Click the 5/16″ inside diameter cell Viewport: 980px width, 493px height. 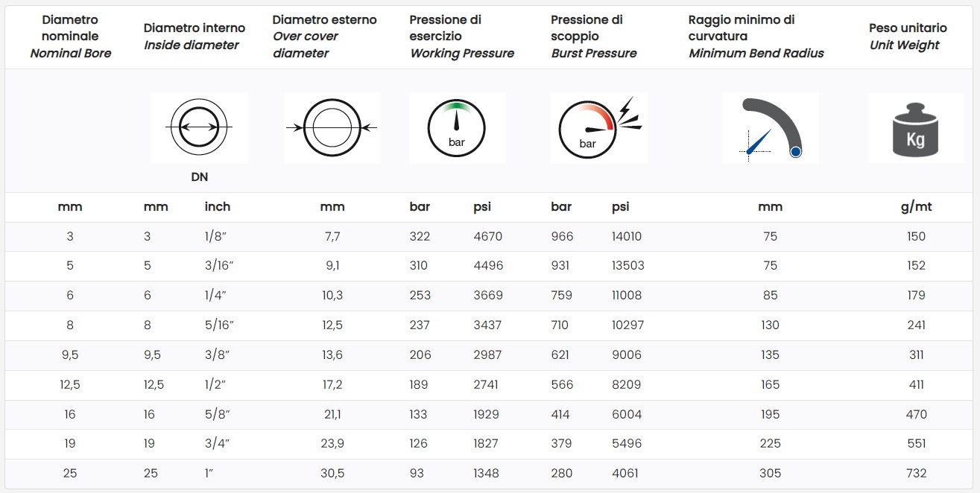[x=219, y=325]
